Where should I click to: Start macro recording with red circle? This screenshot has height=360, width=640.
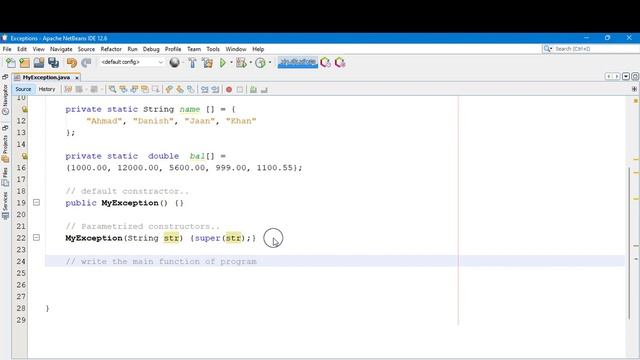point(229,89)
